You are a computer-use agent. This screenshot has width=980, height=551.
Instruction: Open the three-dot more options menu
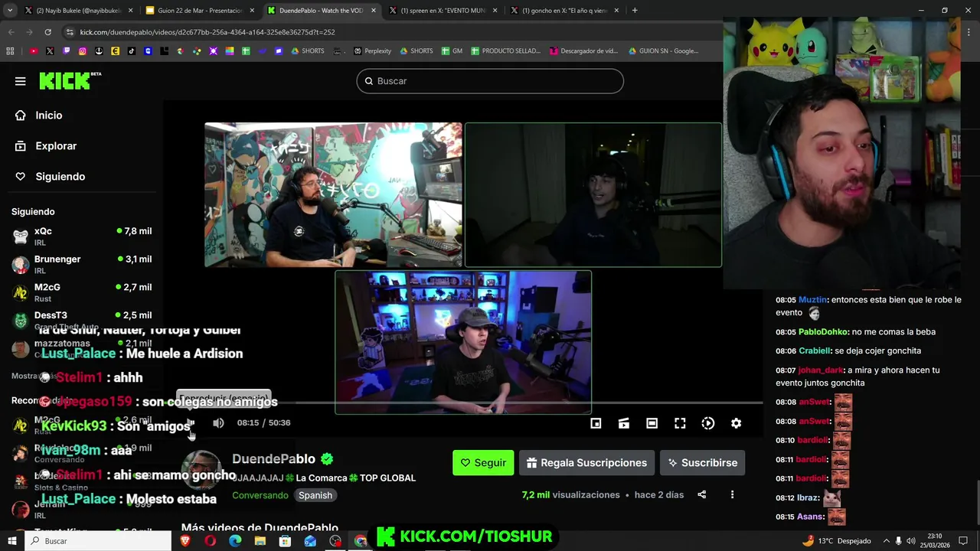point(732,494)
